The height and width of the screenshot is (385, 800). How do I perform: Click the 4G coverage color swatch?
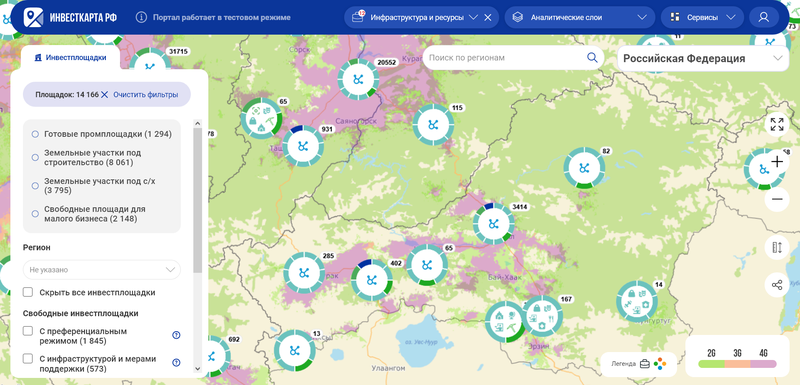tap(764, 364)
